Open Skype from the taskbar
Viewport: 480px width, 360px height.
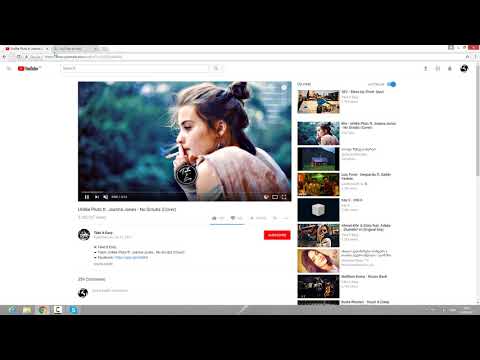[x=73, y=310]
